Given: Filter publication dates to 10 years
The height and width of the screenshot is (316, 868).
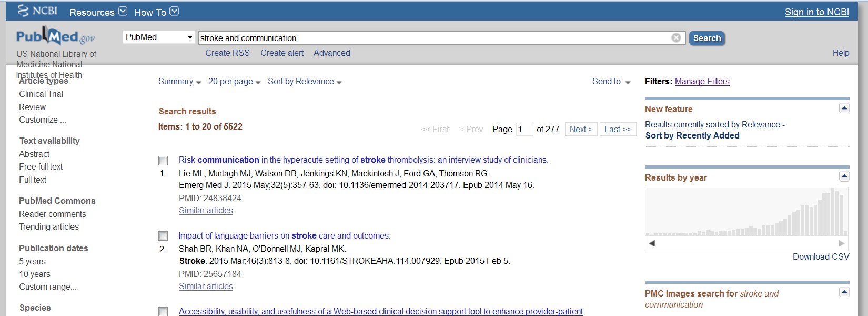Looking at the screenshot, I should tap(35, 274).
